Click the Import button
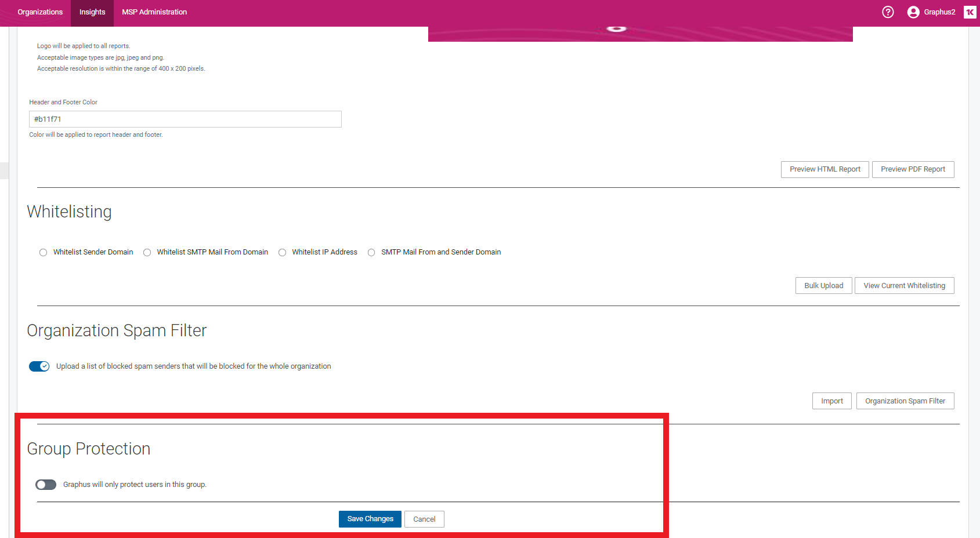 [x=831, y=401]
